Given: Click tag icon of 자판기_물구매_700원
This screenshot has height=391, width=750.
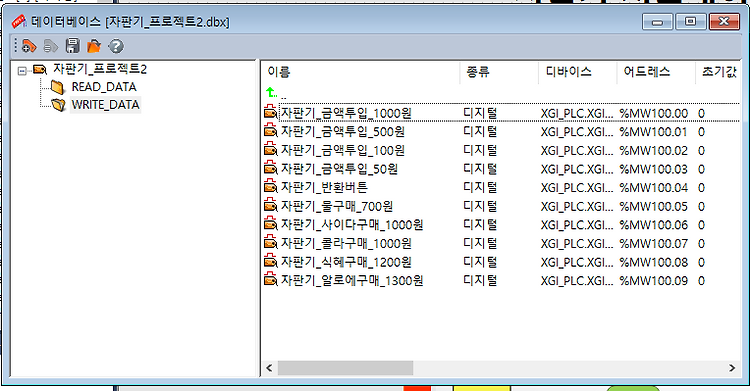Looking at the screenshot, I should click(x=271, y=205).
